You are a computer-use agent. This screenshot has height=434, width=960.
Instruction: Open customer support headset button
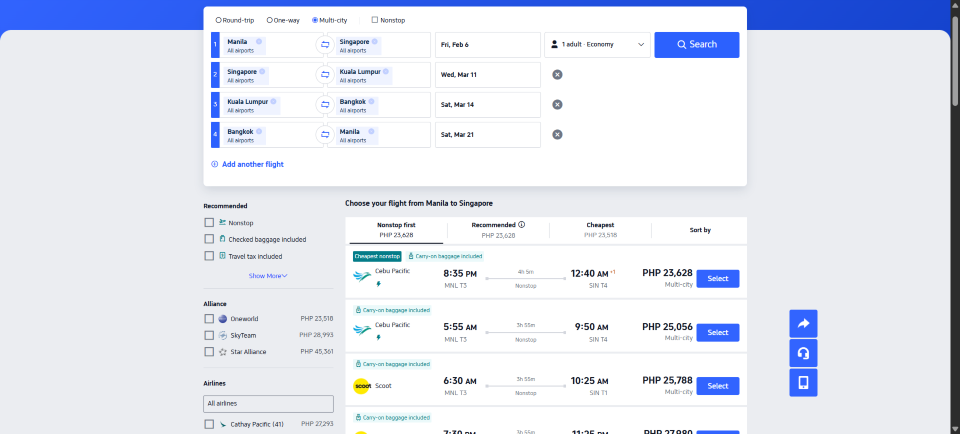(803, 353)
